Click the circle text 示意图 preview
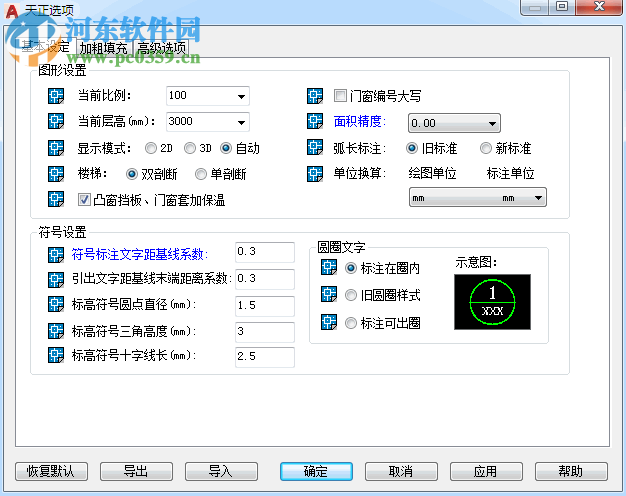The width and height of the screenshot is (626, 496). pos(492,302)
